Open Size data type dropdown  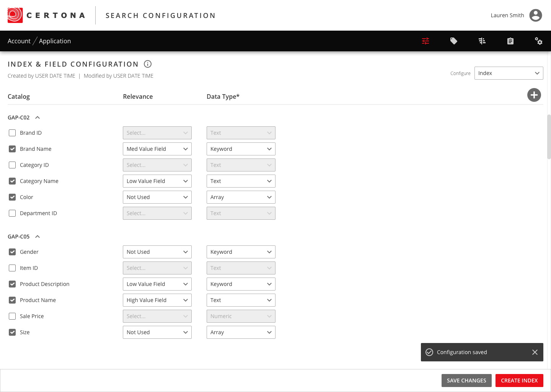pos(241,332)
